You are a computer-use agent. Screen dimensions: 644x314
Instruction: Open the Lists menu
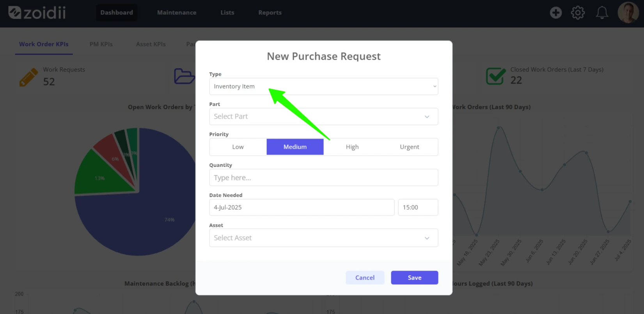click(227, 12)
